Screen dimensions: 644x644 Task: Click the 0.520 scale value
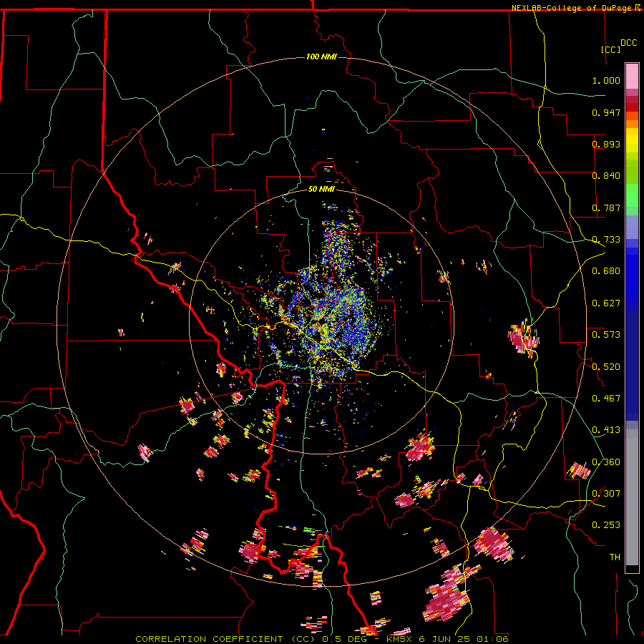[x=606, y=367]
